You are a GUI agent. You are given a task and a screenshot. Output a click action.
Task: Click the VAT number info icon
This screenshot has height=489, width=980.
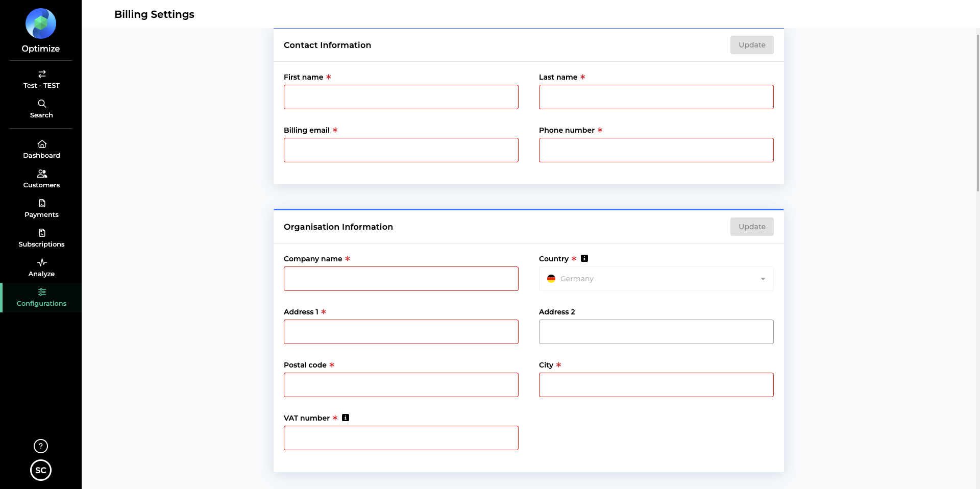(346, 418)
